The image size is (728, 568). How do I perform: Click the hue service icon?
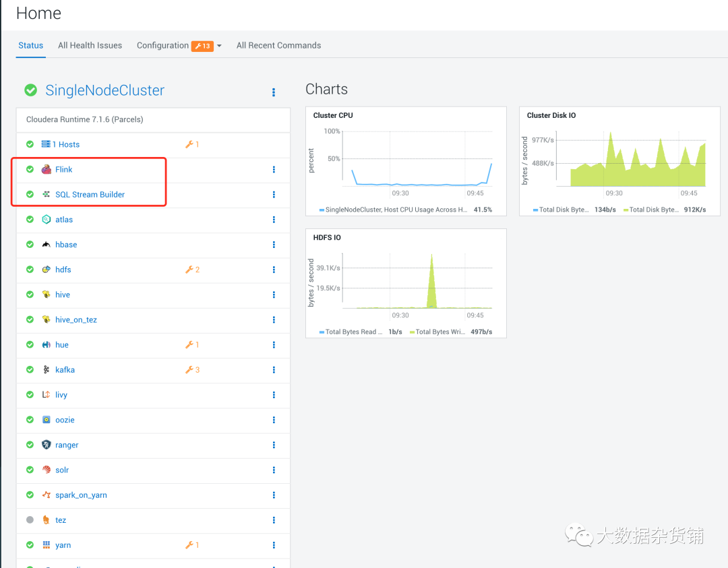tap(47, 345)
